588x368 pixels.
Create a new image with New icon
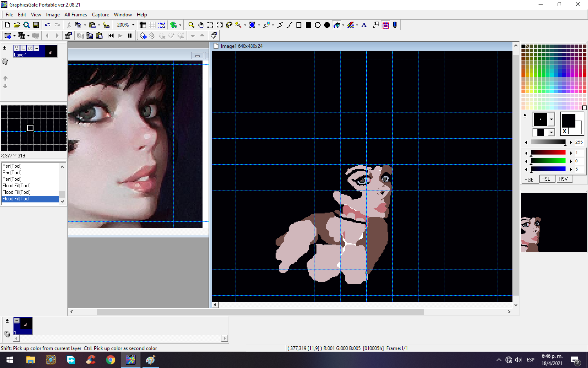pyautogui.click(x=7, y=25)
